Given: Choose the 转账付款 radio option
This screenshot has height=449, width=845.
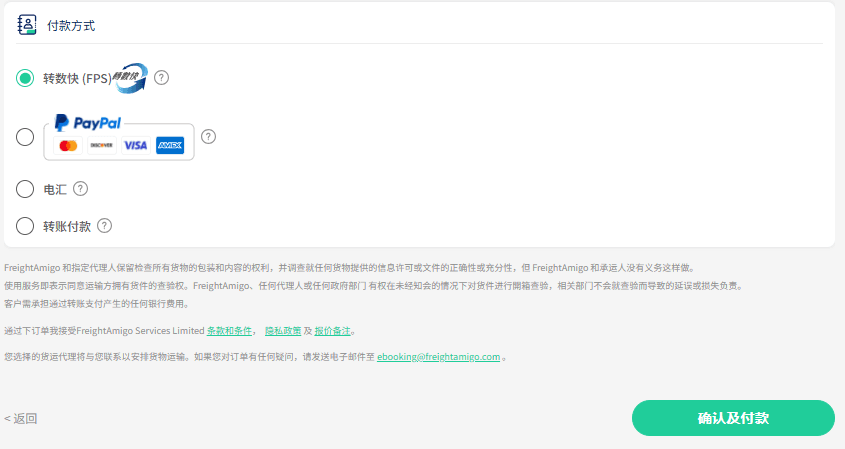Looking at the screenshot, I should click(25, 226).
